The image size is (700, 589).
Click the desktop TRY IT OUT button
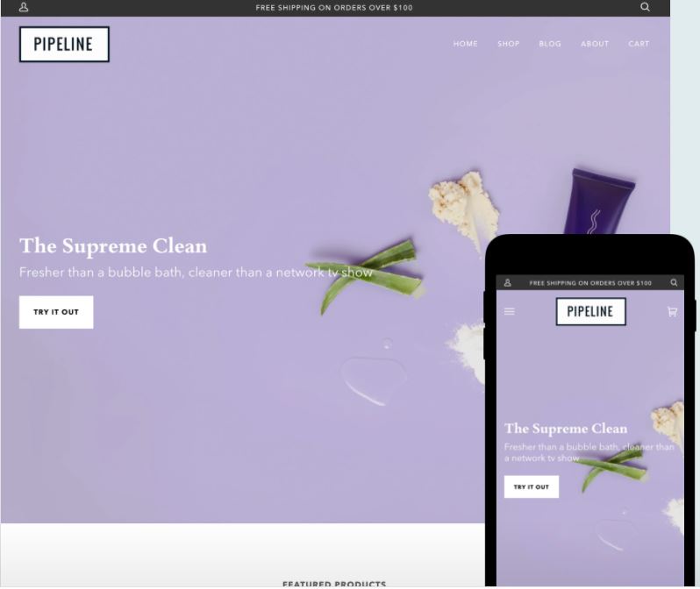click(x=56, y=312)
